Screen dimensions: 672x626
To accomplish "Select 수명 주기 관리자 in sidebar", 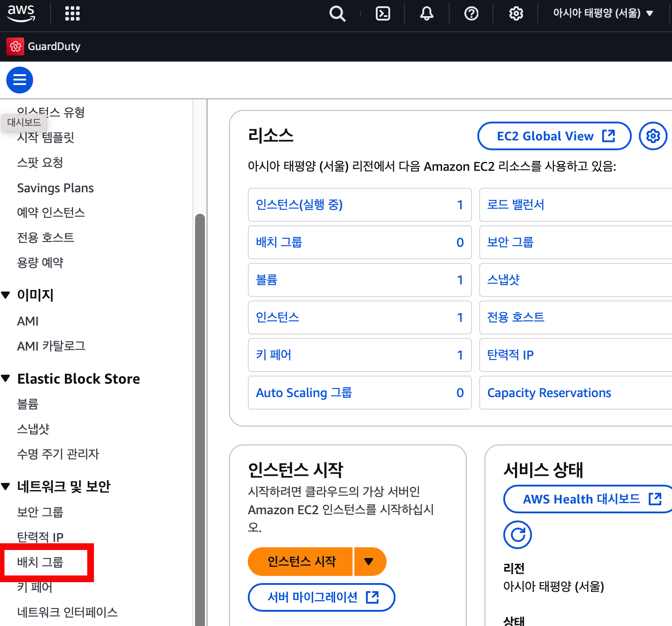I will (x=58, y=454).
